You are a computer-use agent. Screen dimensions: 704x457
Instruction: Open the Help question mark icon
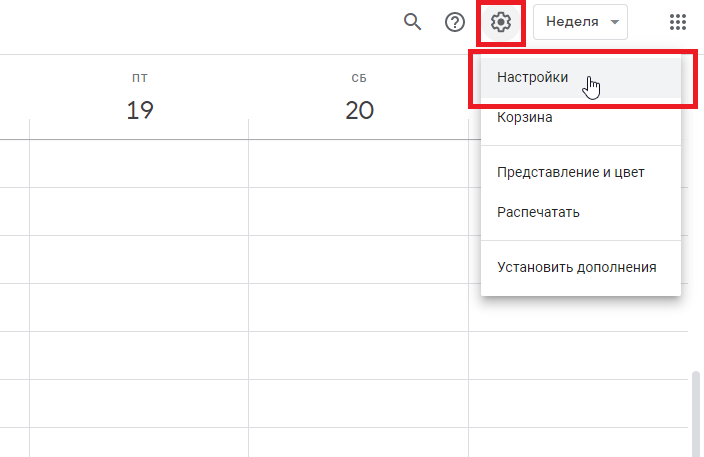point(454,22)
